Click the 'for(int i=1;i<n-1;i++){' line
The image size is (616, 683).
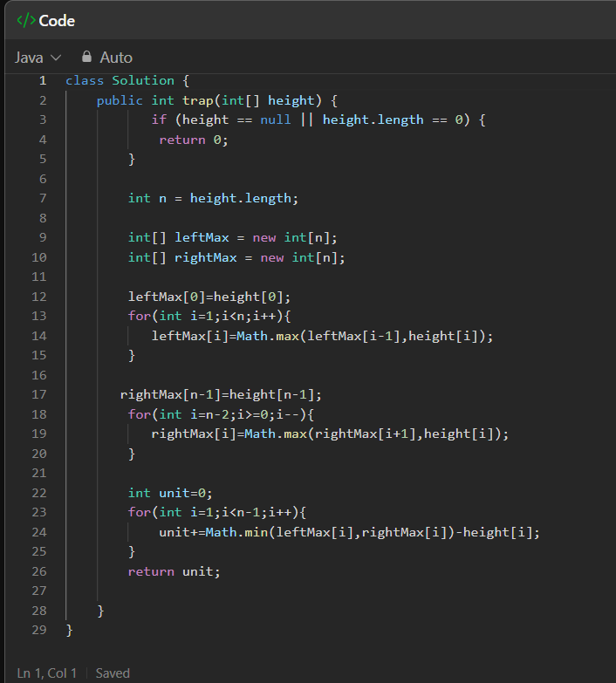(x=217, y=512)
